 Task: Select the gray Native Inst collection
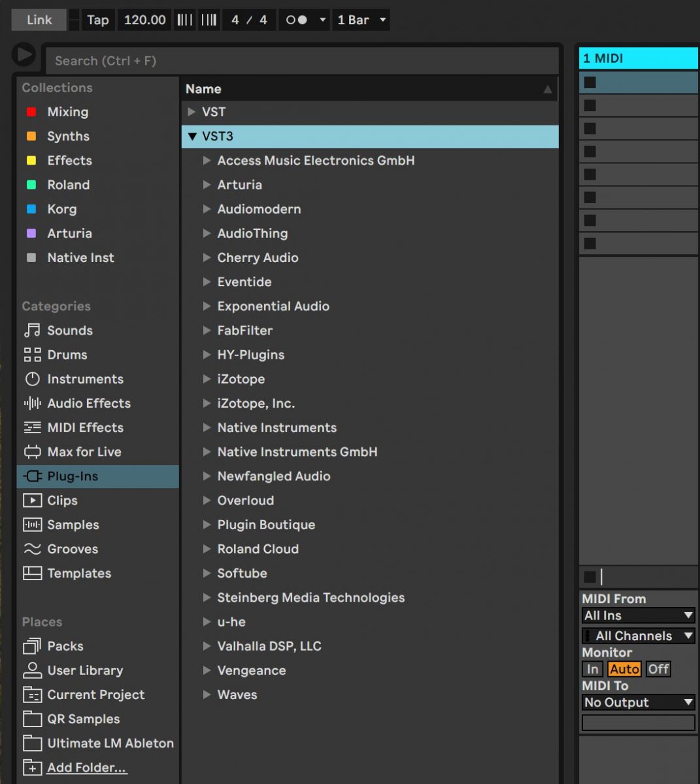click(x=97, y=257)
